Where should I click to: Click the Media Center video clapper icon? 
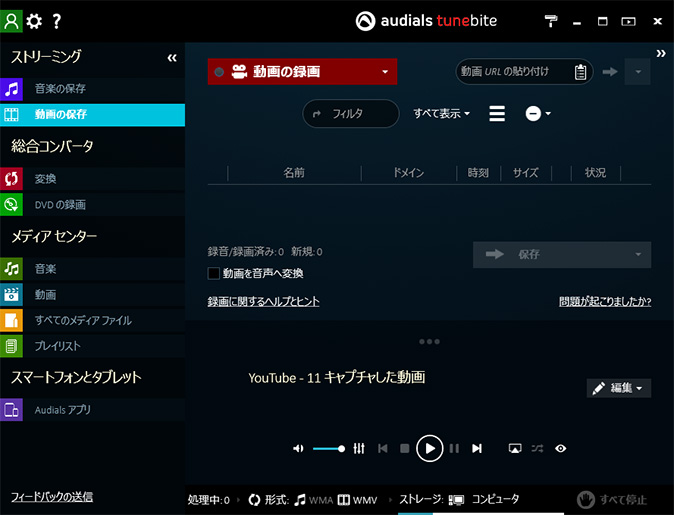[11, 294]
